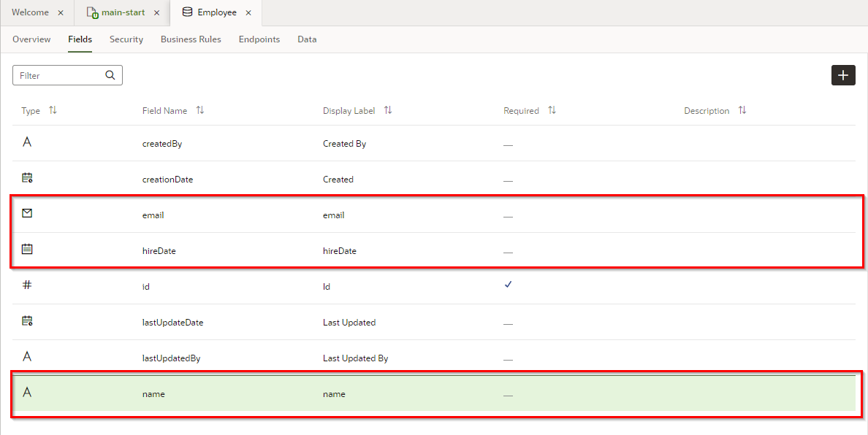Click the lastUpdateDate datetime type icon
The width and height of the screenshot is (868, 435).
(27, 321)
